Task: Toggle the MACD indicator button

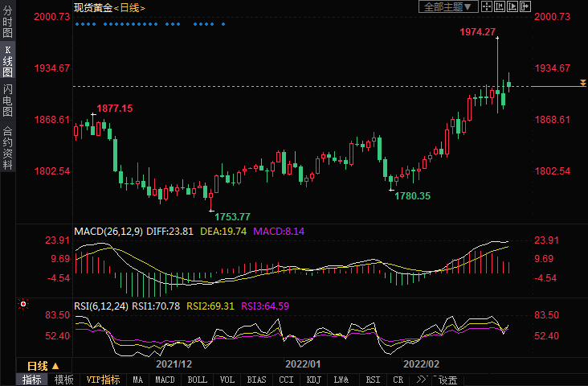Action: click(165, 380)
